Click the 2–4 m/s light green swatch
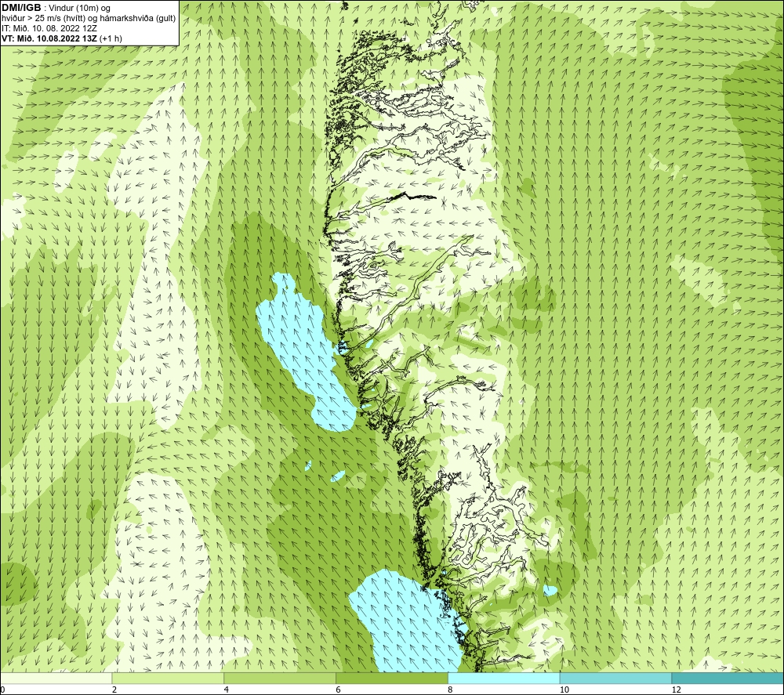The height and width of the screenshot is (695, 784). 168,678
